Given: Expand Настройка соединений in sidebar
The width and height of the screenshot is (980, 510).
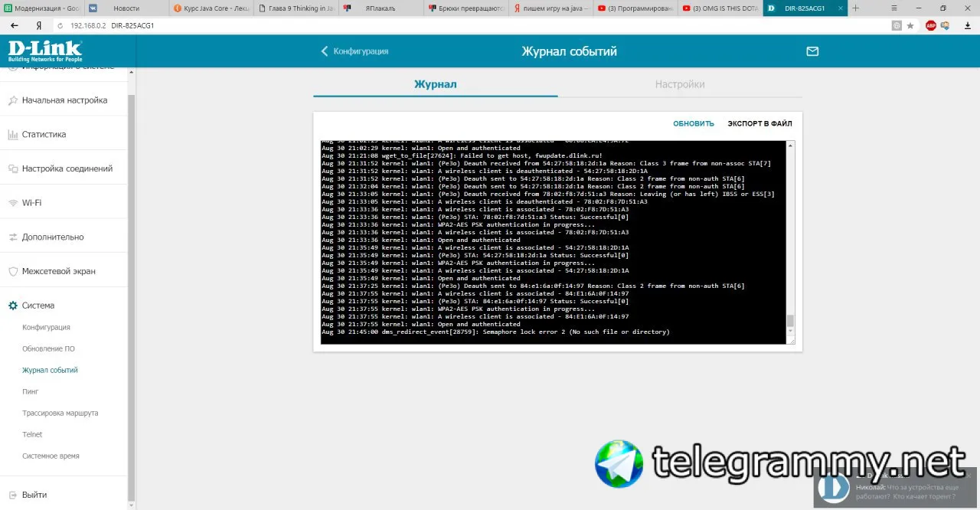Looking at the screenshot, I should [67, 168].
